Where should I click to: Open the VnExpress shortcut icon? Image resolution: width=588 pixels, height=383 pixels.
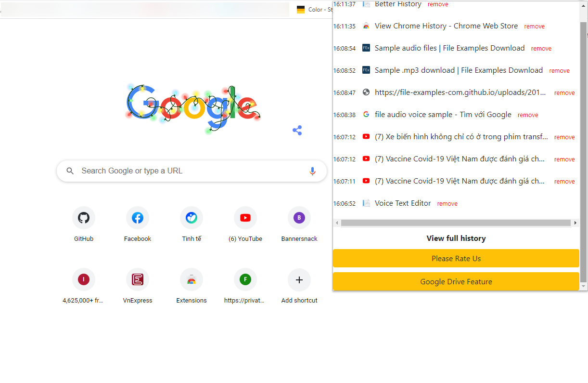pos(138,279)
